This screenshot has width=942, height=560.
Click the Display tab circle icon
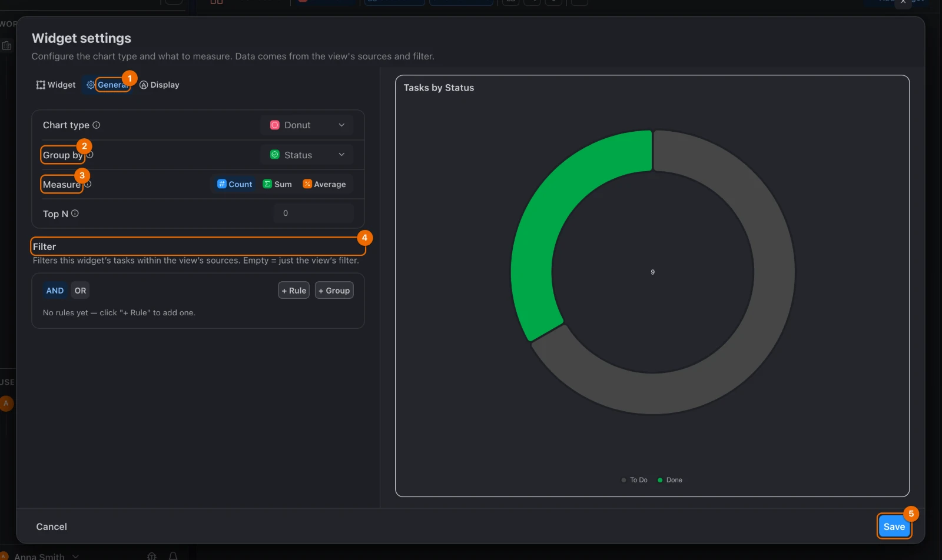click(x=144, y=85)
